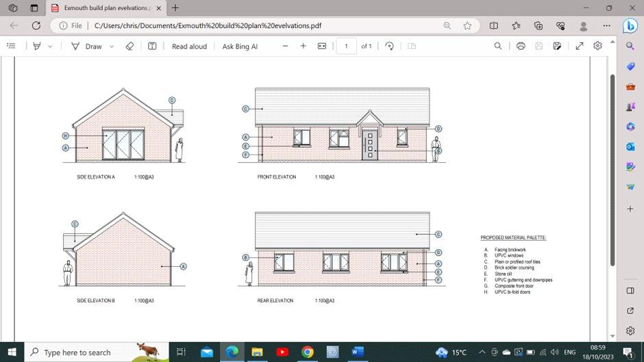
Task: Select the Exmouth build plan tab
Action: (103, 8)
